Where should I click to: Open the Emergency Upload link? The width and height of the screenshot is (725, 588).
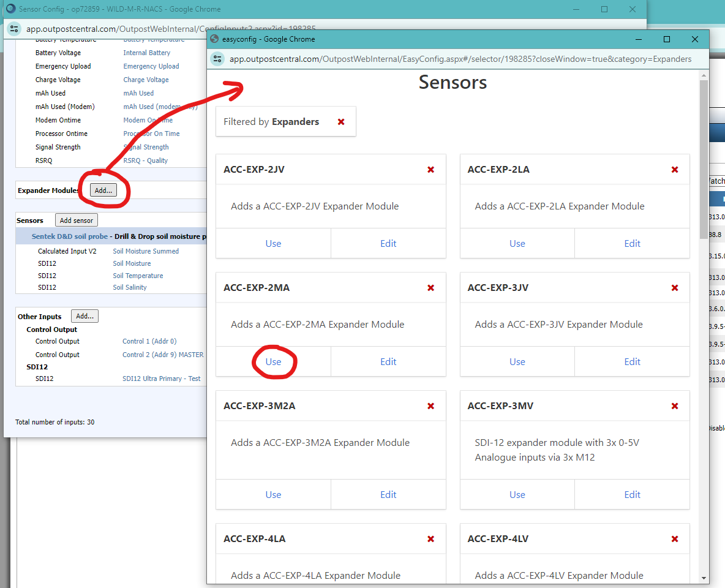(151, 66)
